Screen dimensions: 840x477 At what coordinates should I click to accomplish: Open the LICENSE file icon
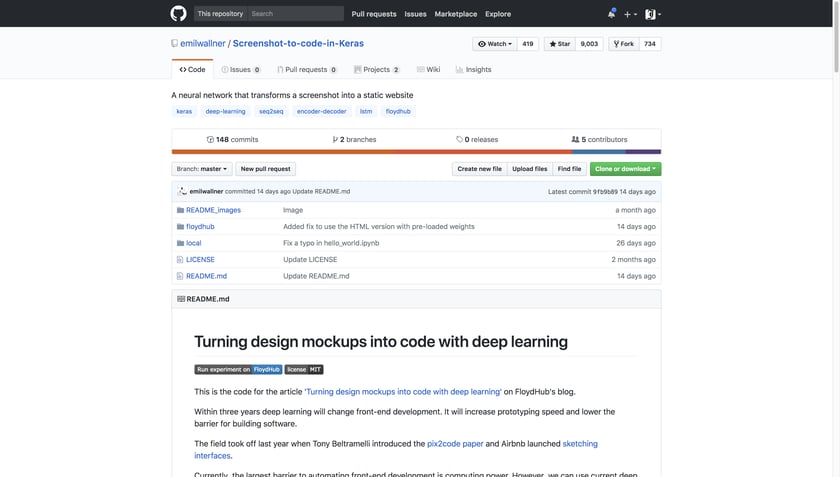click(180, 259)
